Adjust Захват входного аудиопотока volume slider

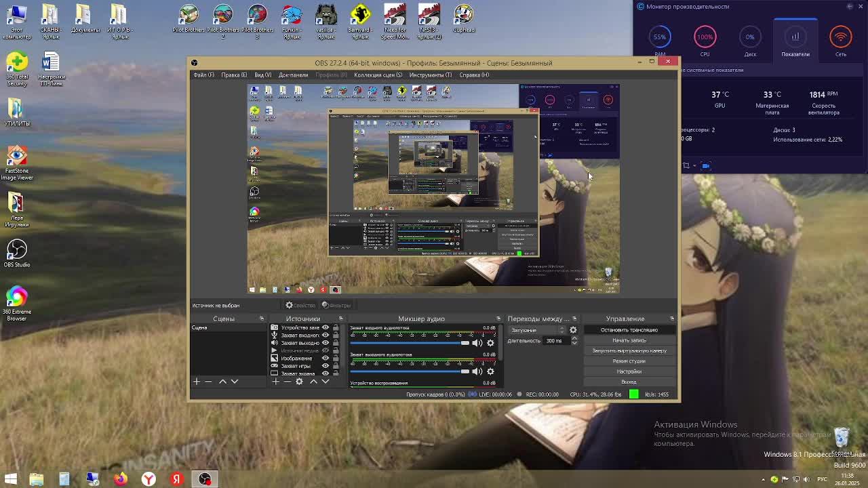(410, 343)
